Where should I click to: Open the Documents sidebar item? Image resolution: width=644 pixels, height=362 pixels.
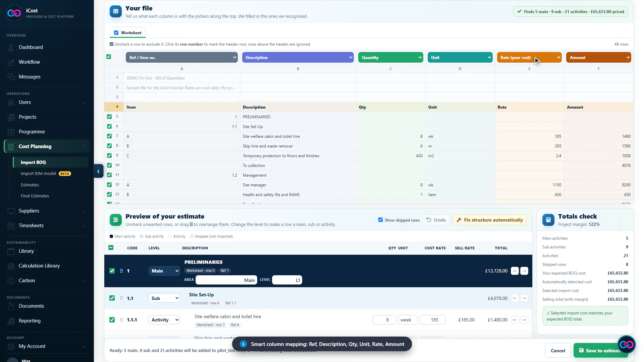click(x=31, y=306)
